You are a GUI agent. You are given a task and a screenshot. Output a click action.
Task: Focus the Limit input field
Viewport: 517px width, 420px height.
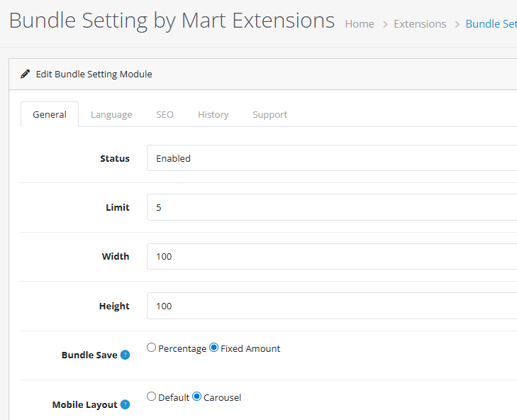click(332, 207)
